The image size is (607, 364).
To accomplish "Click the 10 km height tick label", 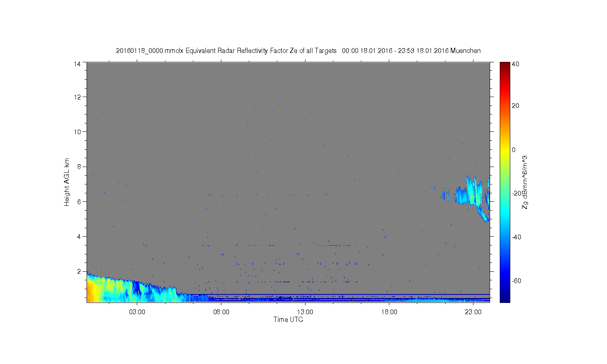I will pos(77,132).
